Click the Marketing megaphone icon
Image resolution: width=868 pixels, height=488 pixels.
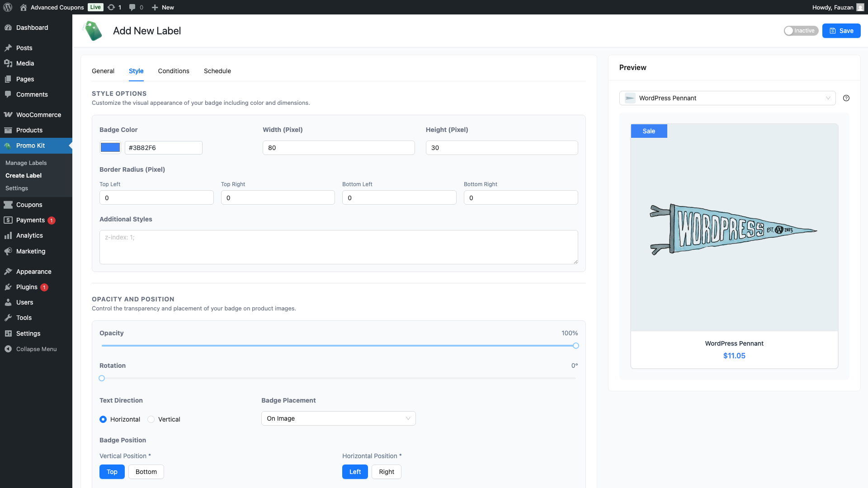(8, 251)
